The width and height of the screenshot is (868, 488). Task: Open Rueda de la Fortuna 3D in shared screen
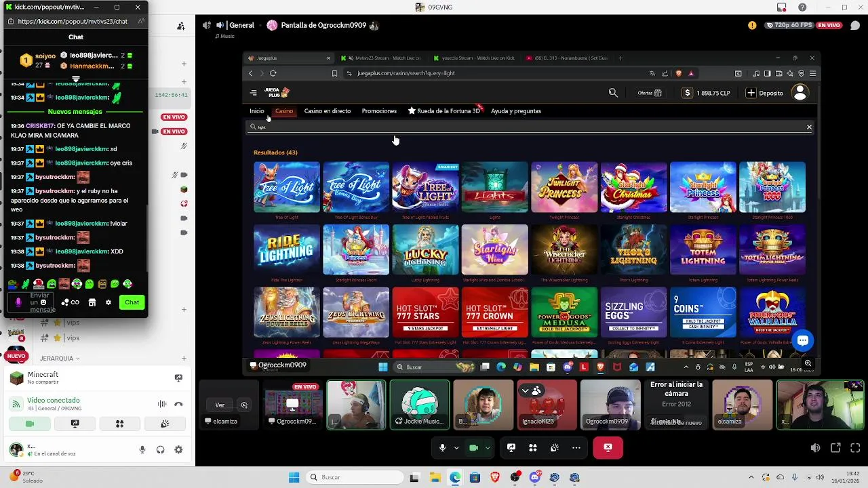point(443,110)
